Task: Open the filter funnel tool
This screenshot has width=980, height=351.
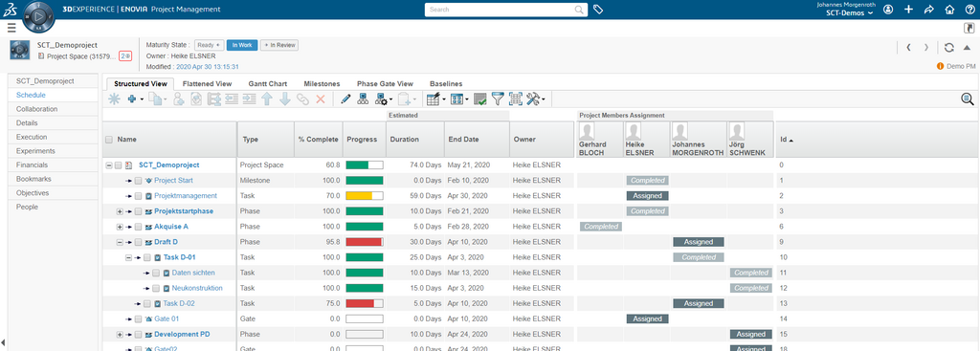Action: [498, 99]
